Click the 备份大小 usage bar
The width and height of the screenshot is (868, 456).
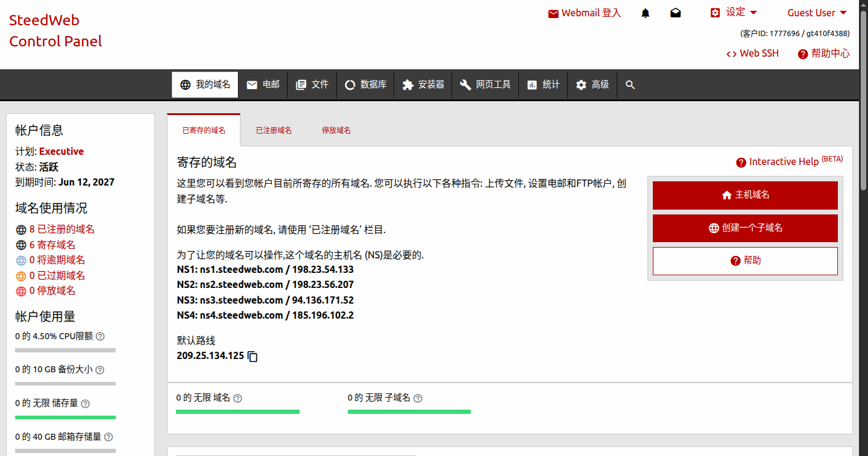[x=65, y=384]
